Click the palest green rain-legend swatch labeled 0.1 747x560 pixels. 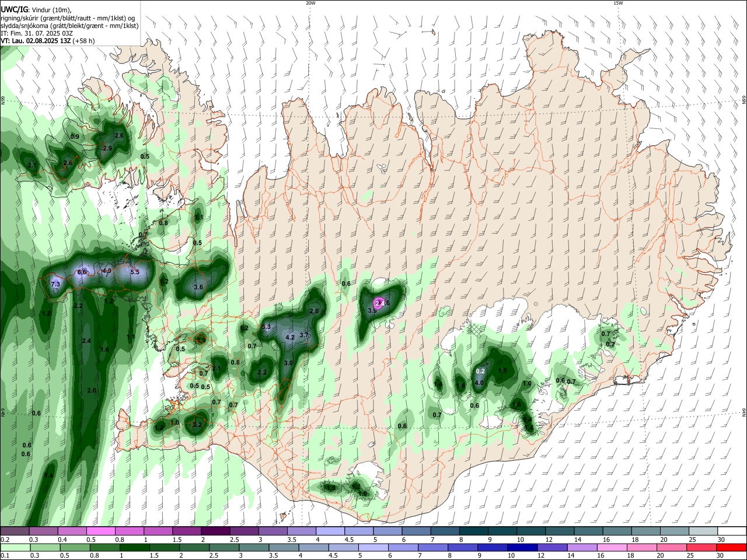15,547
